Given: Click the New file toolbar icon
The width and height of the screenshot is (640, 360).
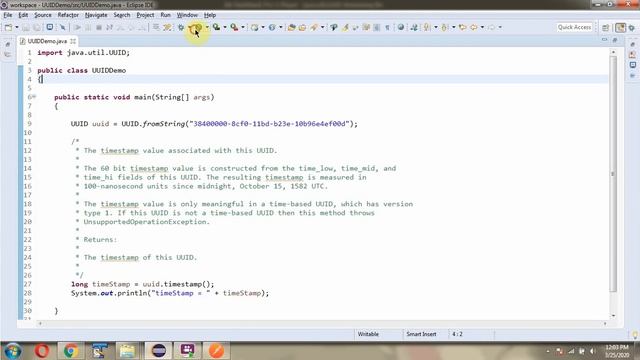Looking at the screenshot, I should (x=8, y=27).
